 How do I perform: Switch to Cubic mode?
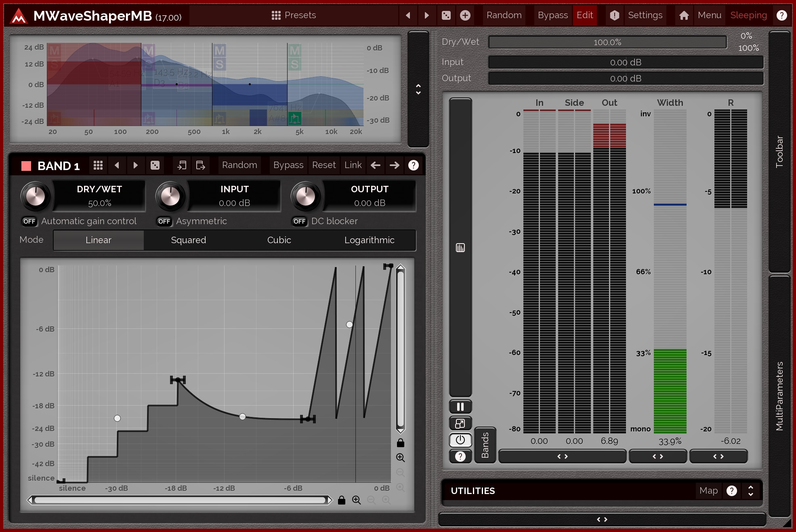279,240
